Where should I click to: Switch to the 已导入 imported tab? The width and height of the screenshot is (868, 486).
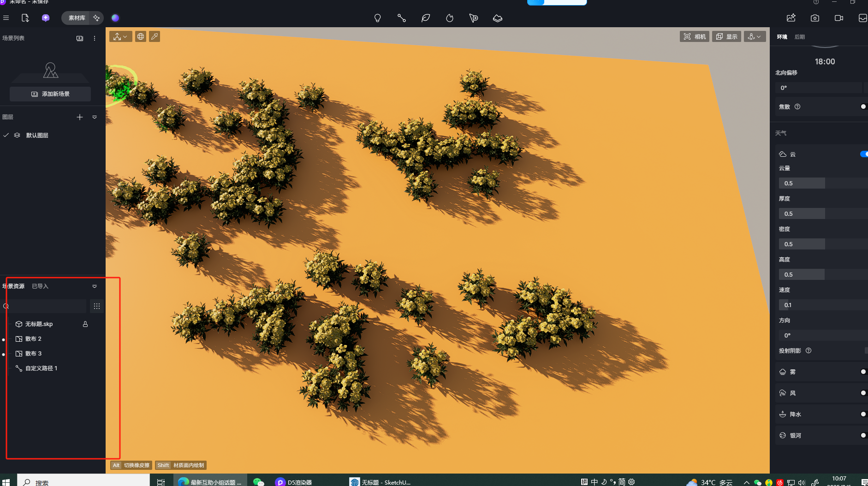click(40, 286)
